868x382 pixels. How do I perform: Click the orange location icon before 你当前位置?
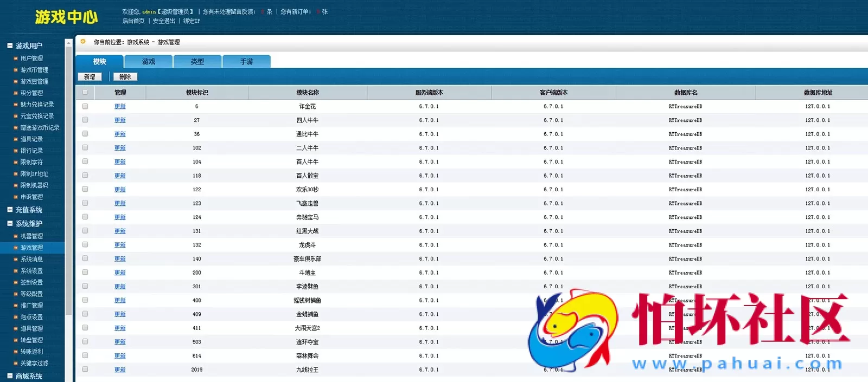click(83, 42)
